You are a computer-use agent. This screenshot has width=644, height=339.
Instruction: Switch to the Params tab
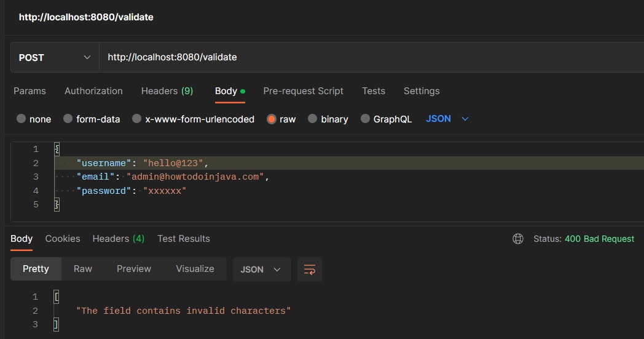[29, 91]
